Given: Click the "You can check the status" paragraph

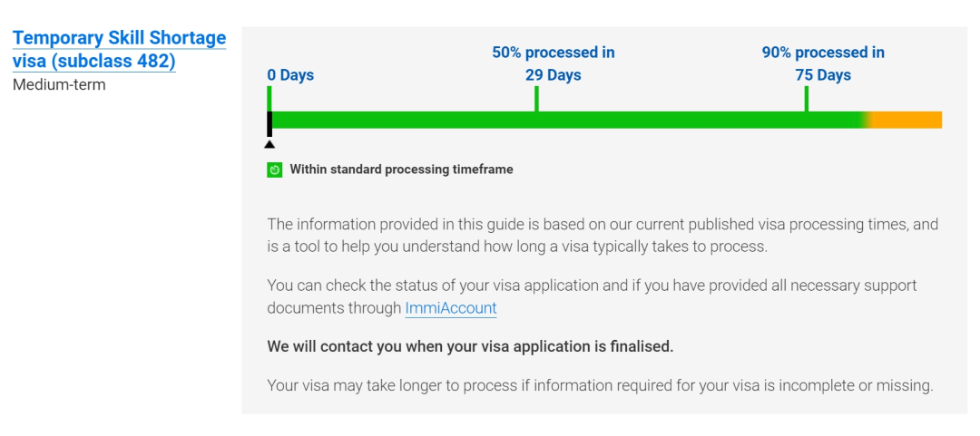Looking at the screenshot, I should coord(592,286).
